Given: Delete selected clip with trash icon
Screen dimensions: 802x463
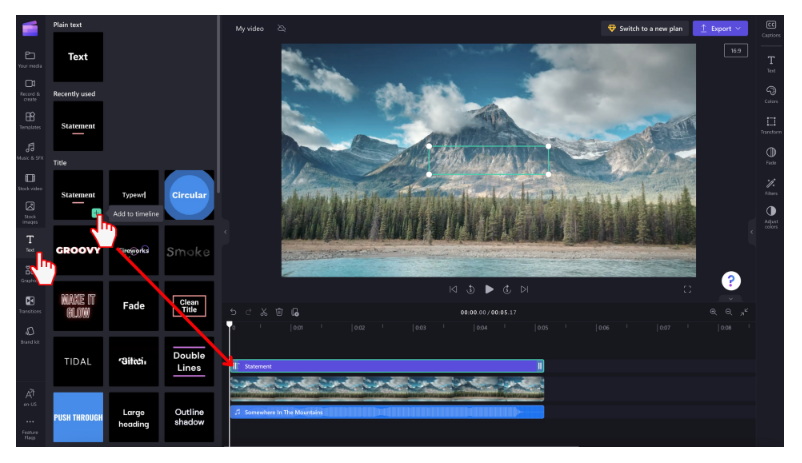Looking at the screenshot, I should click(279, 312).
